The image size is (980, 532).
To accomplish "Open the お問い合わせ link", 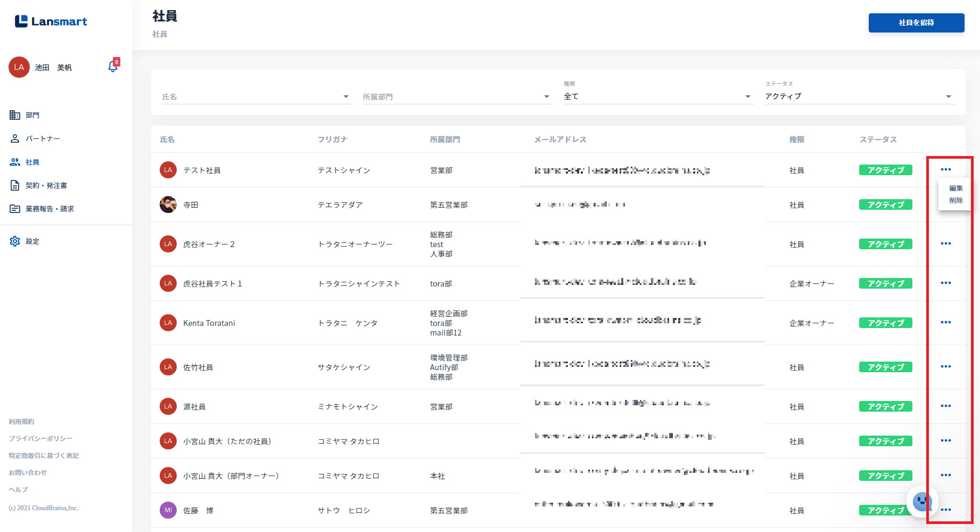I will point(28,473).
